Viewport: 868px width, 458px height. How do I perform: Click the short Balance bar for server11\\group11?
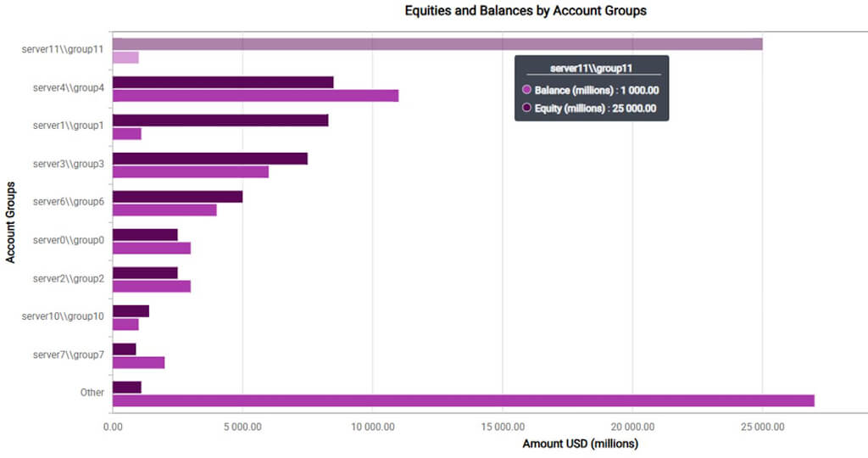tap(125, 58)
